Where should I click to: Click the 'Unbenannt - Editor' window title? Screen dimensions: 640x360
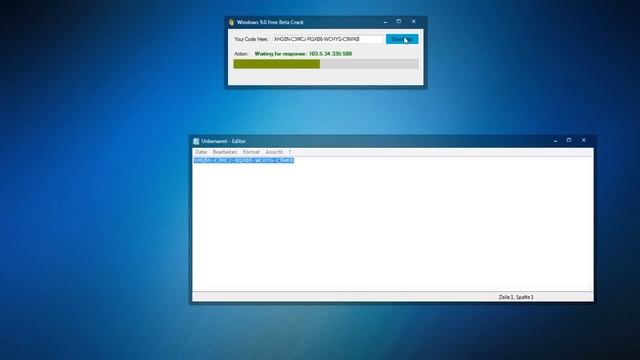223,141
